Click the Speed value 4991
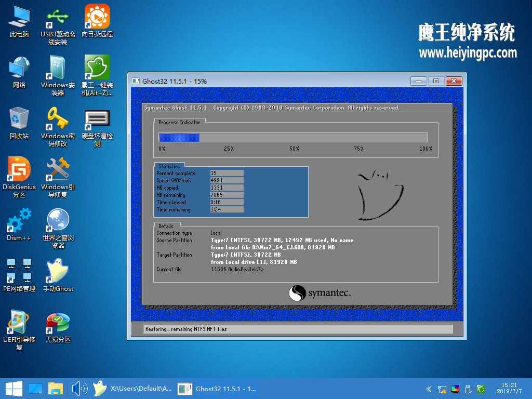The image size is (532, 399). pos(227,180)
